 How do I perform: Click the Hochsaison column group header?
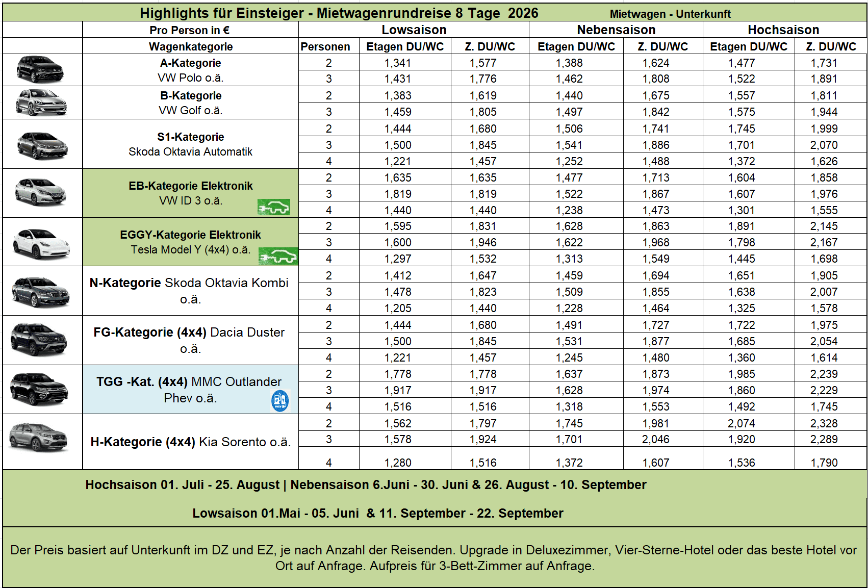783,30
